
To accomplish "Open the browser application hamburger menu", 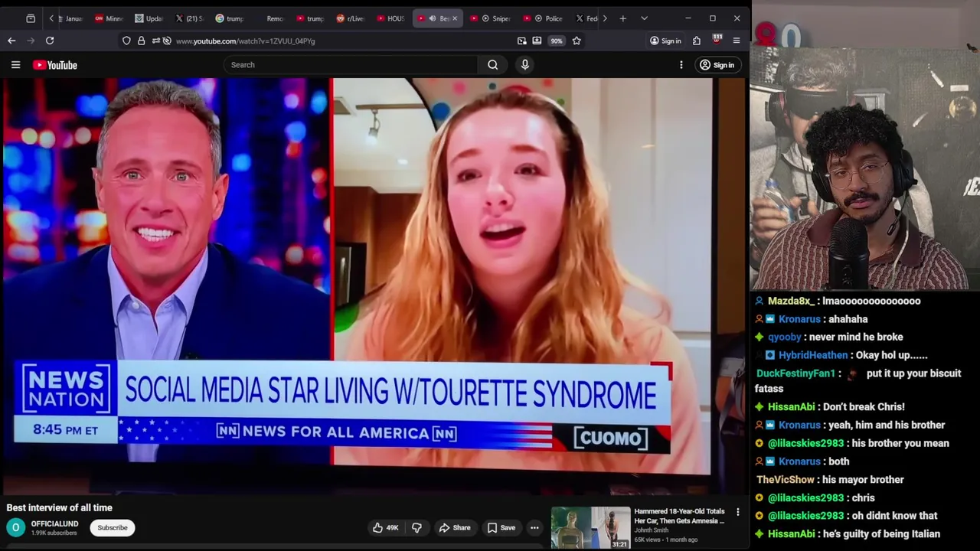I will tap(737, 41).
